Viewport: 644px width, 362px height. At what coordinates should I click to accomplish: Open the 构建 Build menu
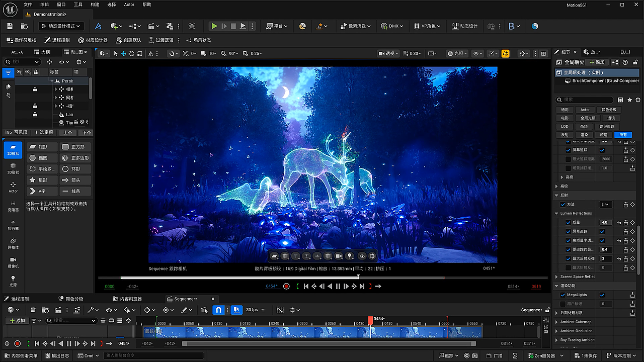coord(95,5)
